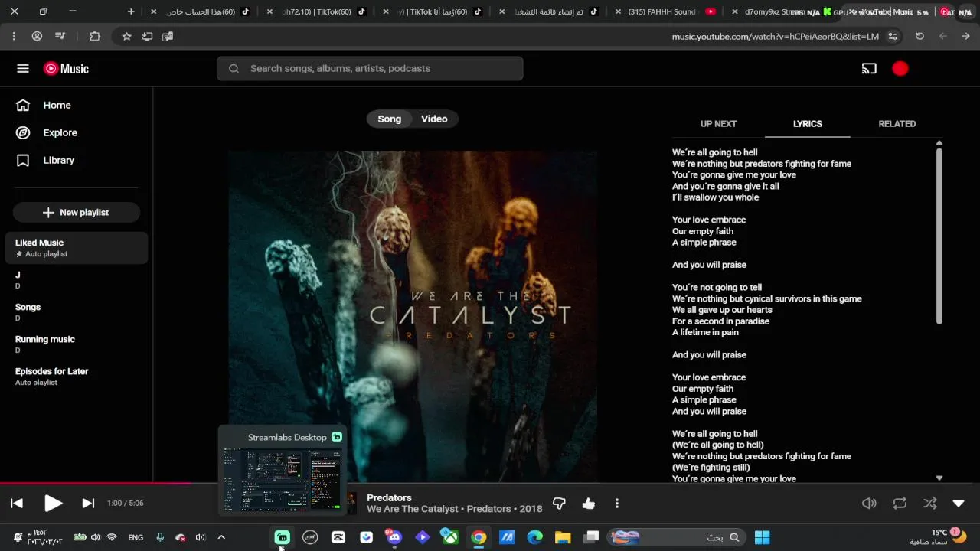980x551 pixels.
Task: Click the Streamlabs Desktop preview thumbnail
Action: coord(282,480)
